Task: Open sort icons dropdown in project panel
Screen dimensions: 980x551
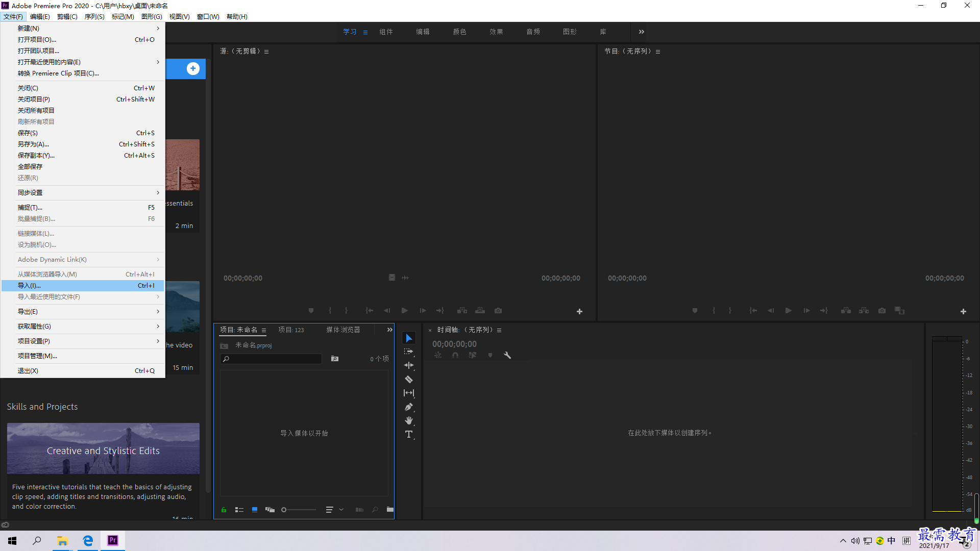Action: pyautogui.click(x=334, y=510)
